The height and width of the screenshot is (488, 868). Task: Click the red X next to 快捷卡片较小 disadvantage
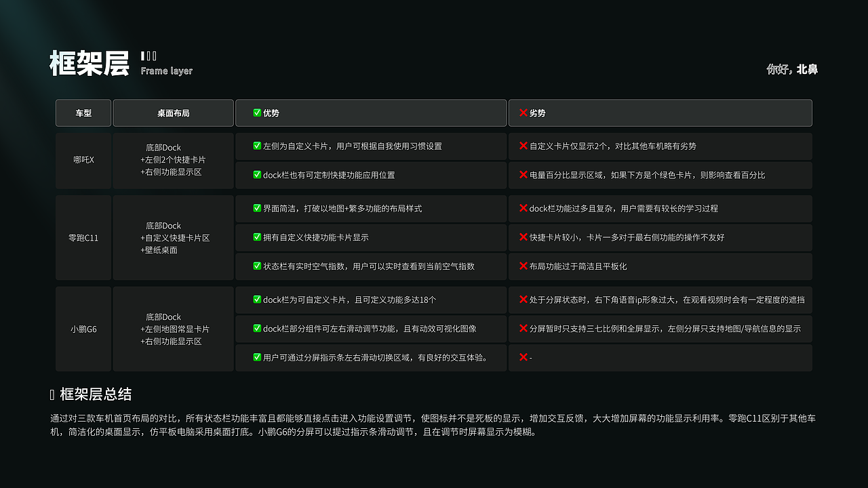(522, 238)
